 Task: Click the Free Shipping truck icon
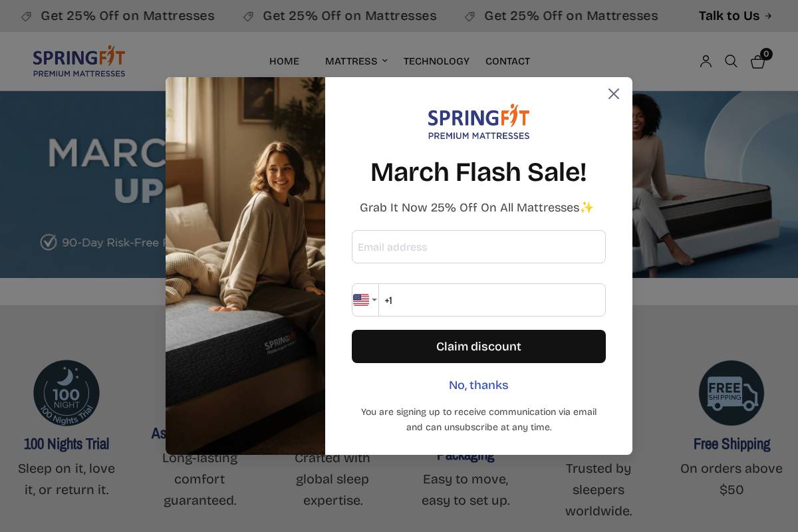coord(731,393)
